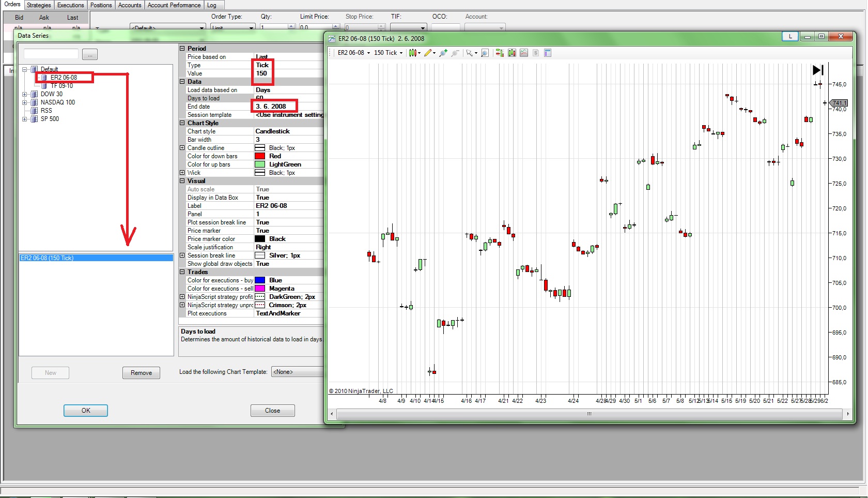Open the red-green Chart Trader icon
This screenshot has width=868, height=498.
tap(500, 53)
